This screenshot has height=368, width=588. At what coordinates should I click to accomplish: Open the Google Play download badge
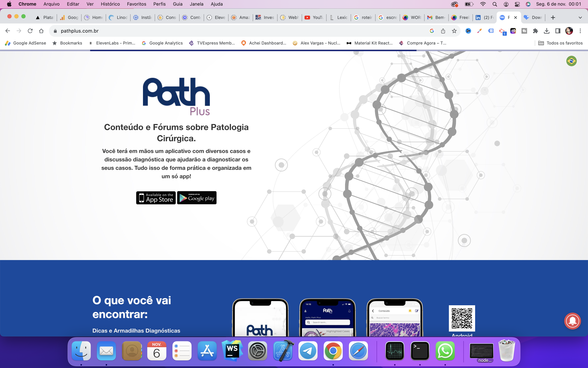click(197, 198)
